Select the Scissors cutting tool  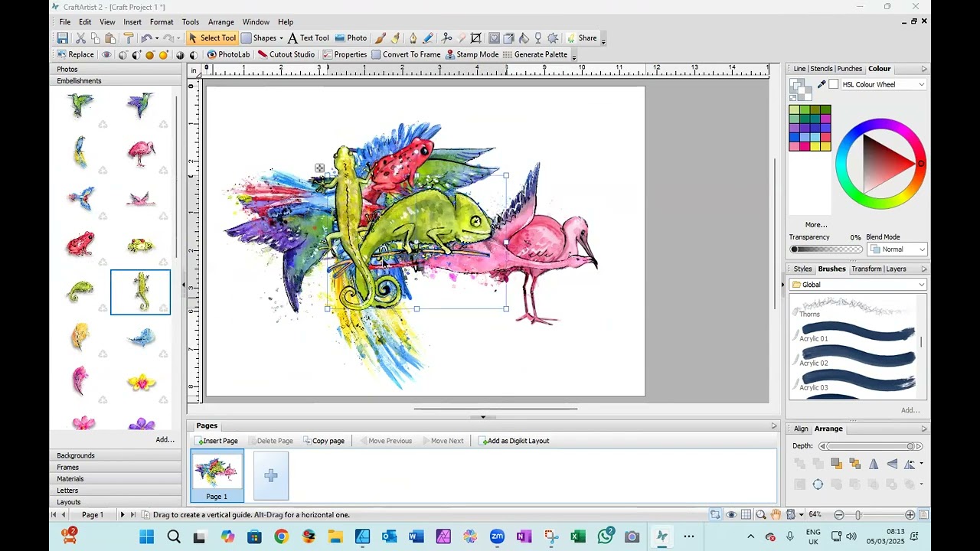[447, 38]
